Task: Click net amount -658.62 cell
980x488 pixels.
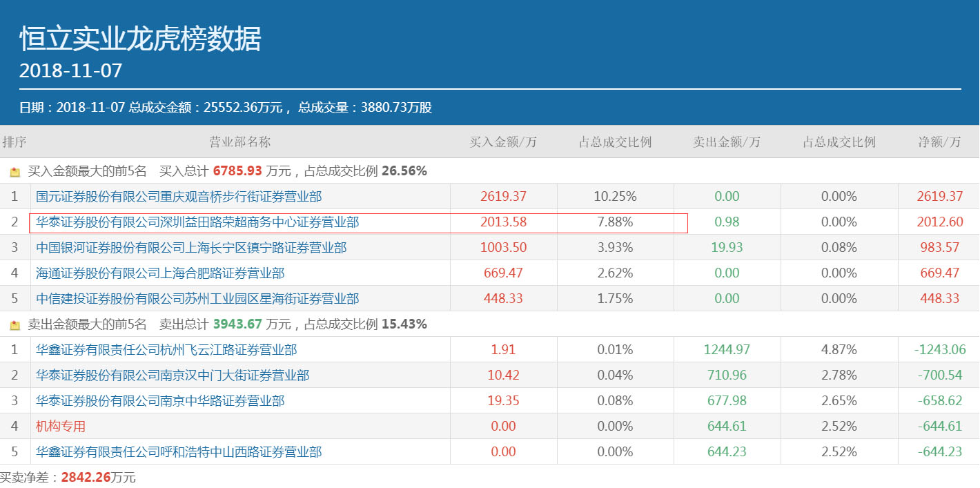Action: (939, 401)
